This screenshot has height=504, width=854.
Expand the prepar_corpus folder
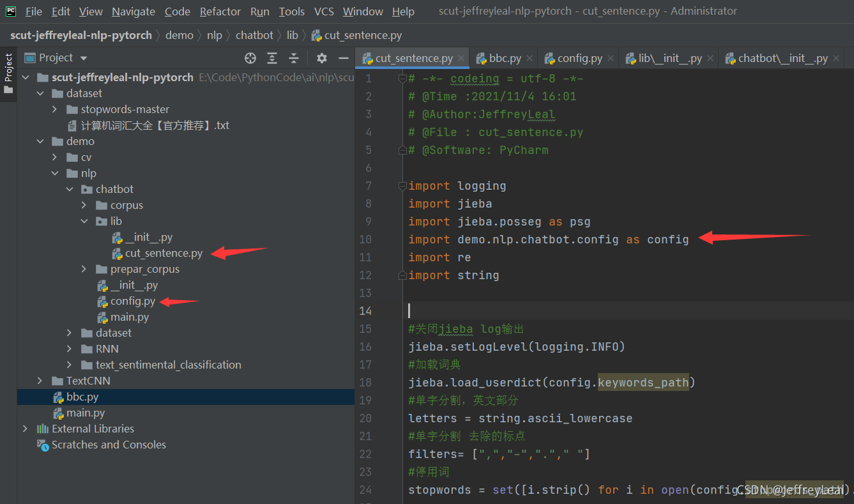coord(84,269)
